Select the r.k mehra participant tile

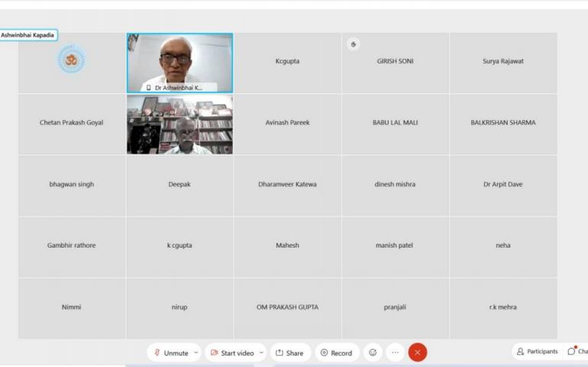[503, 308]
